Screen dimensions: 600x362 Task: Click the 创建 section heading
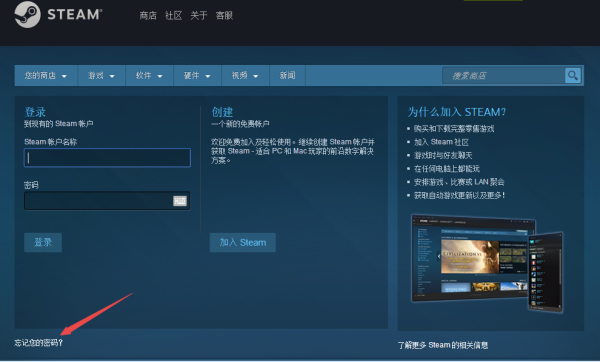click(x=222, y=112)
